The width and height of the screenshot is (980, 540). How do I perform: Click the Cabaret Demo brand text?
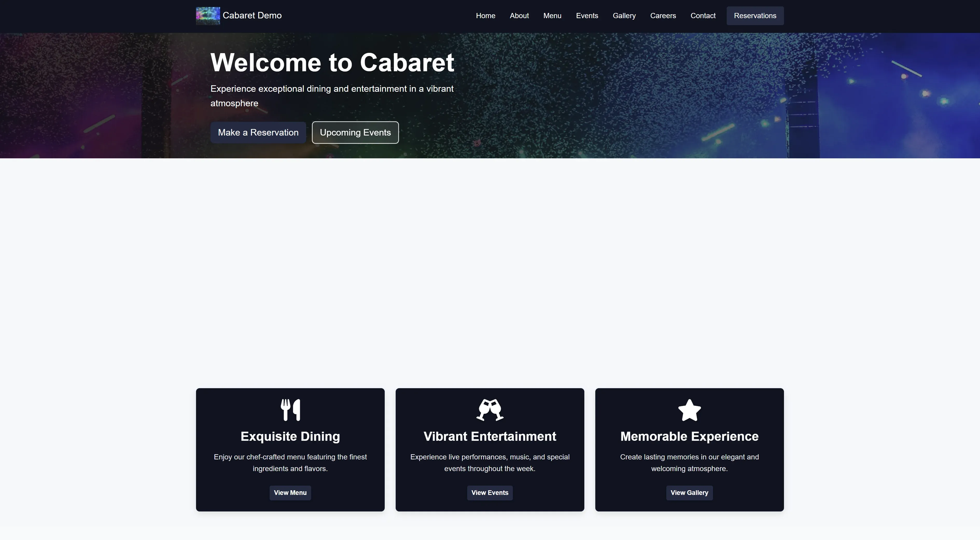[252, 16]
